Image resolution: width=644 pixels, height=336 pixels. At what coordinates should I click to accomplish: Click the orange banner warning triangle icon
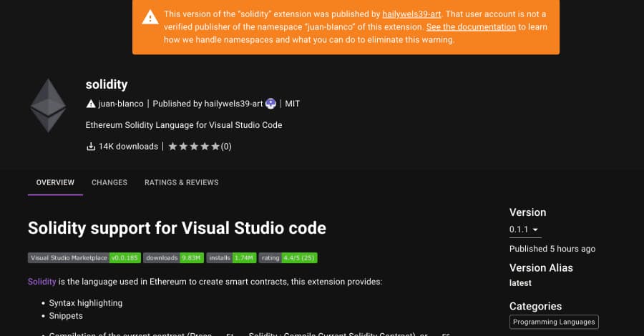[x=150, y=18]
